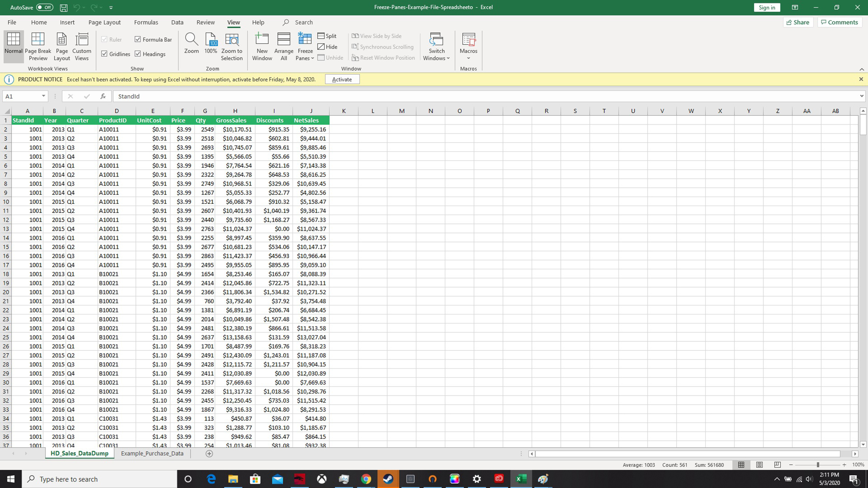Click cell A1 input field
The width and height of the screenshot is (868, 488).
pyautogui.click(x=27, y=120)
